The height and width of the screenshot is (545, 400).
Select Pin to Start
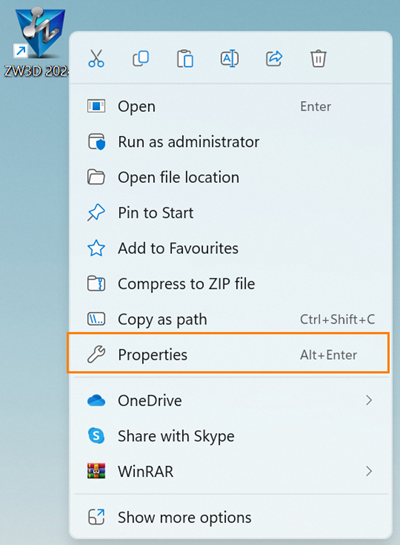(x=231, y=213)
